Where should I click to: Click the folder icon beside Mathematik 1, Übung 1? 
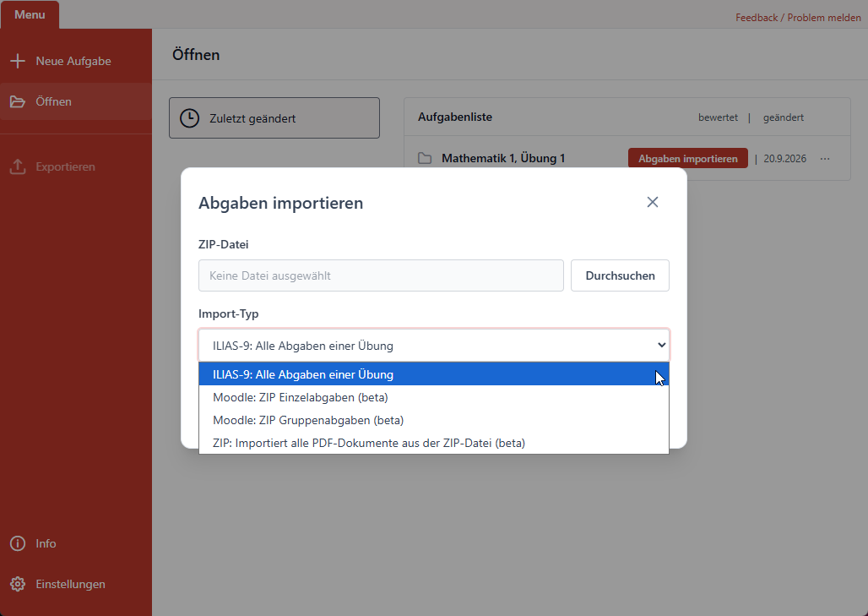[425, 158]
